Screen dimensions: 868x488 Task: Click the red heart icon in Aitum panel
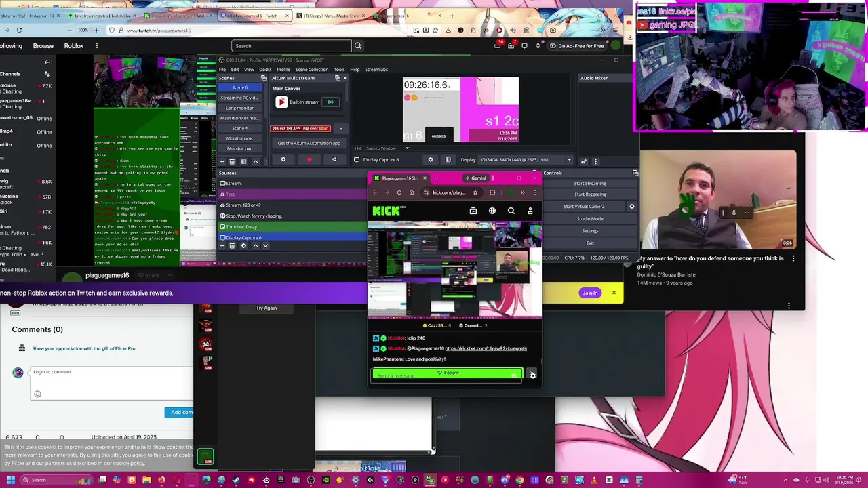(309, 160)
